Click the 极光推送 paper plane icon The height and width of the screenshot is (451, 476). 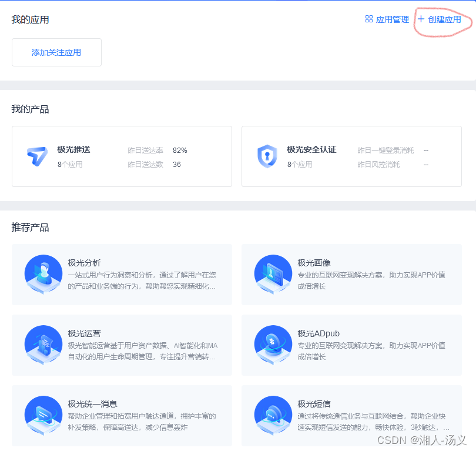tap(37, 156)
